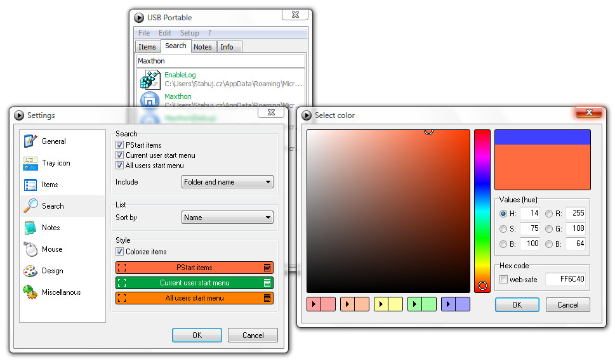Open Tray icon settings category icon
This screenshot has width=615, height=364.
click(x=30, y=163)
